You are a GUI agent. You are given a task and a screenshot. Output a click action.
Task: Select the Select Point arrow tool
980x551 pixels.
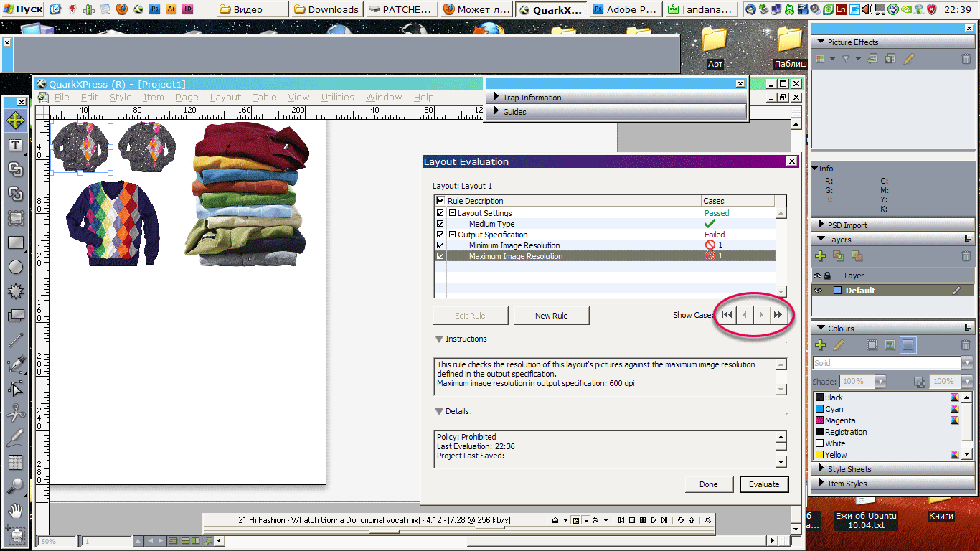tap(15, 389)
